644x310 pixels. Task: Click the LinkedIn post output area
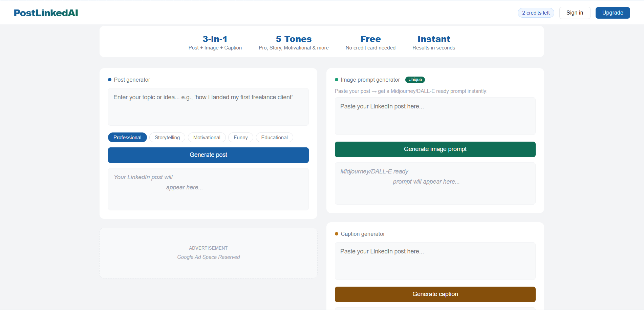(208, 189)
